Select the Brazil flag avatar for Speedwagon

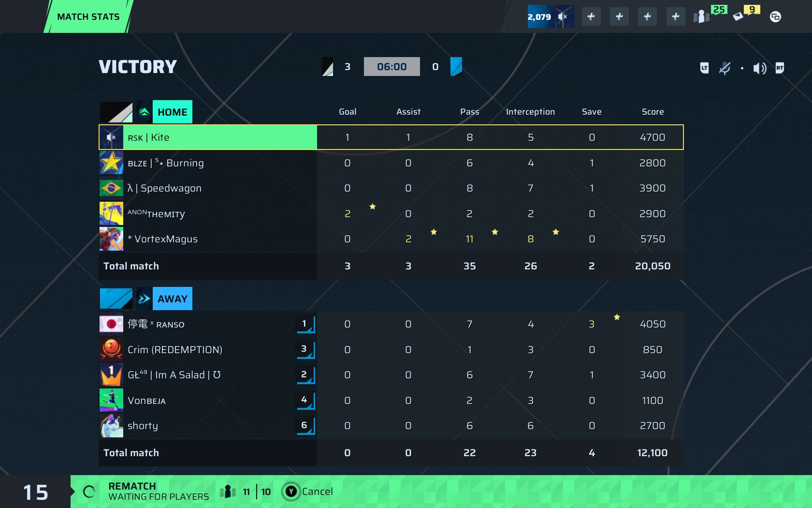point(111,188)
